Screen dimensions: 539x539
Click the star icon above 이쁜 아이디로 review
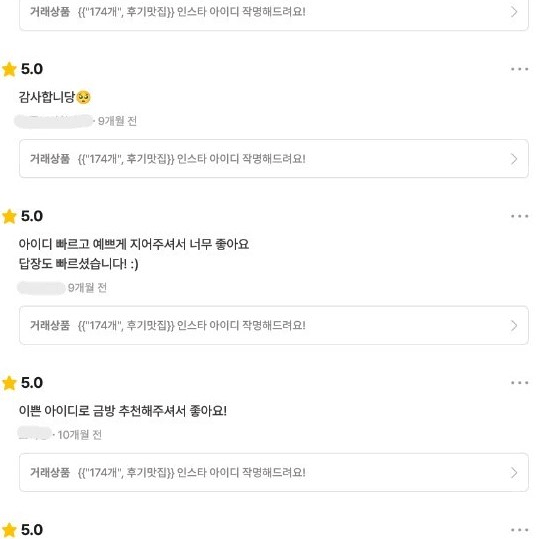coord(9,383)
